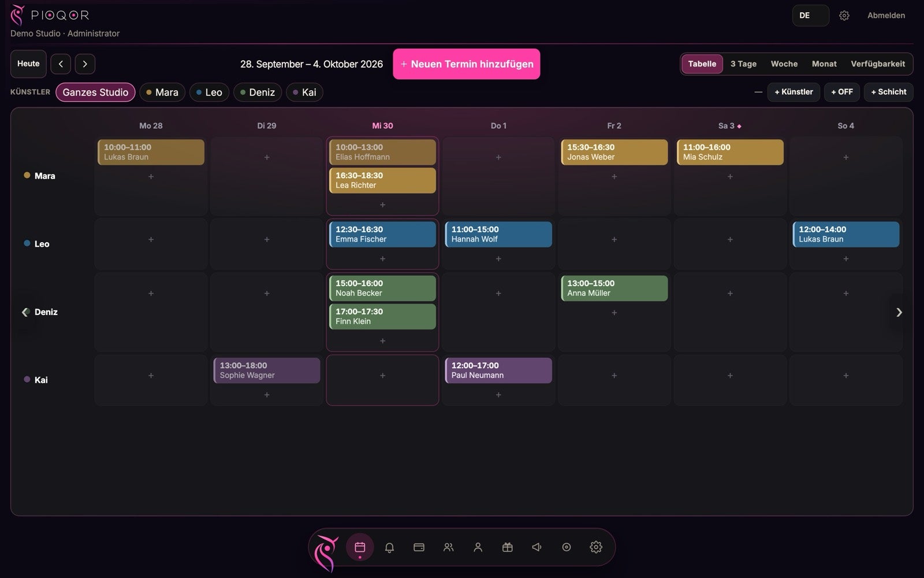Click Neuen Termin hinzufügen

point(467,64)
